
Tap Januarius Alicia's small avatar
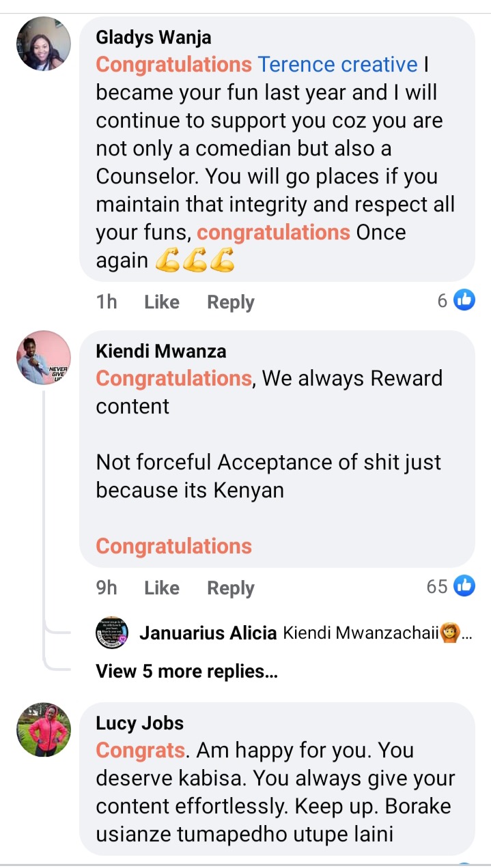click(112, 633)
